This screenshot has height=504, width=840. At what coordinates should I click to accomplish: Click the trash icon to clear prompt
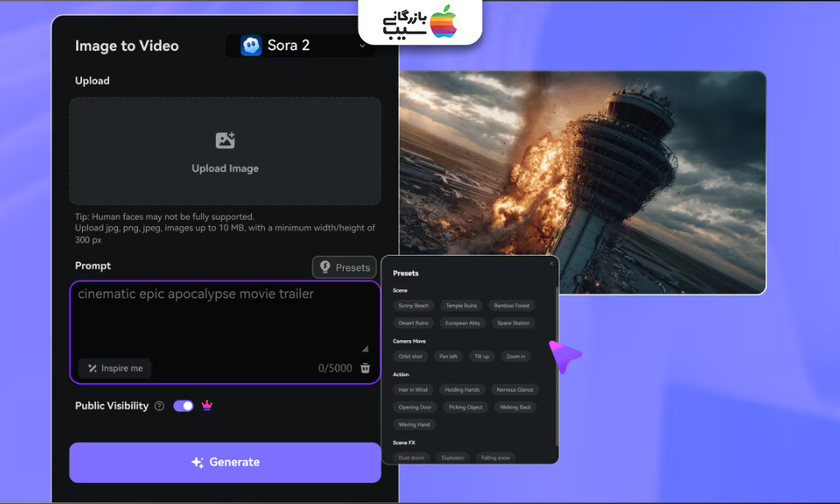tap(366, 369)
